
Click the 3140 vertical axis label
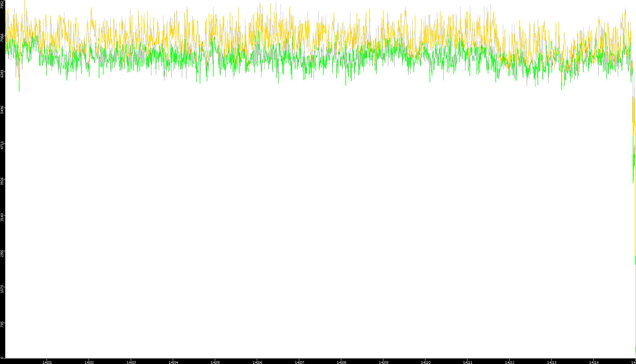2,217
